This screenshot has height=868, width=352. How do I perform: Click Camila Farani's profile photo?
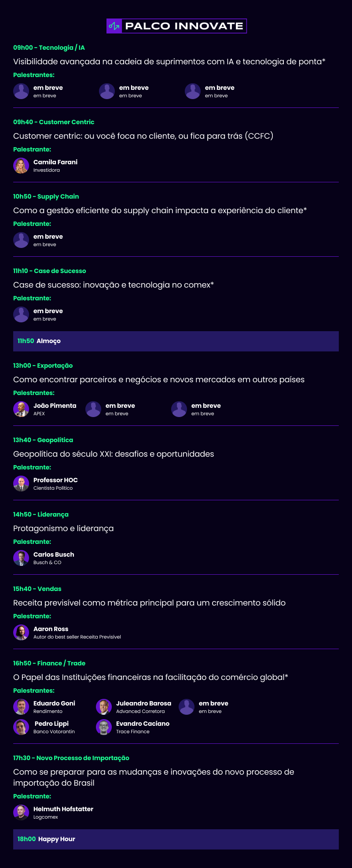click(x=21, y=166)
